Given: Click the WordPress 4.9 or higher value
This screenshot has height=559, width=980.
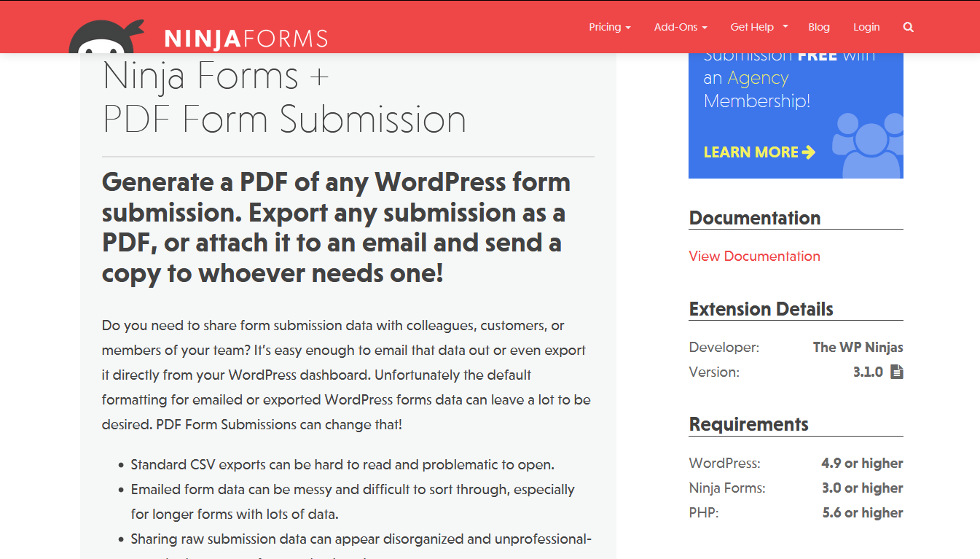Looking at the screenshot, I should (862, 463).
